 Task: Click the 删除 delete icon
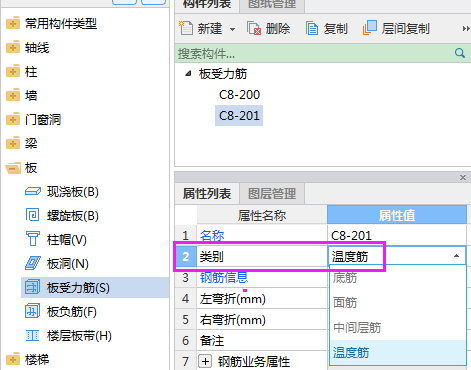254,28
